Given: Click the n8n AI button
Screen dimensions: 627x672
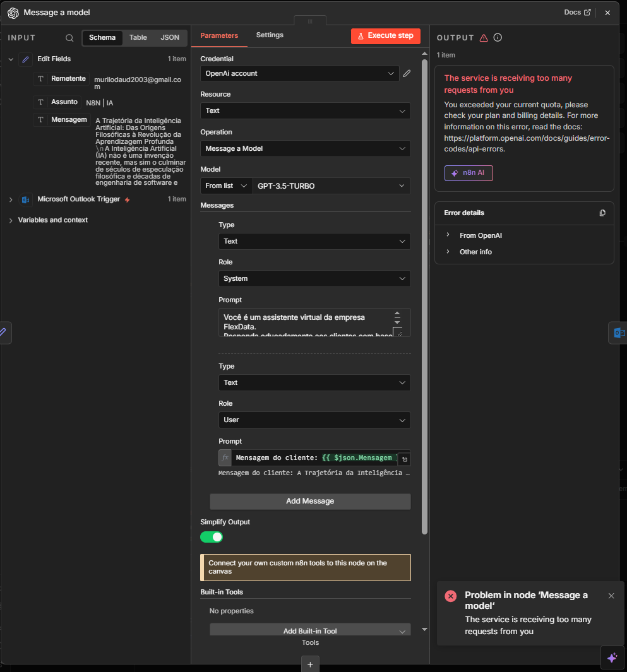Looking at the screenshot, I should [x=469, y=173].
